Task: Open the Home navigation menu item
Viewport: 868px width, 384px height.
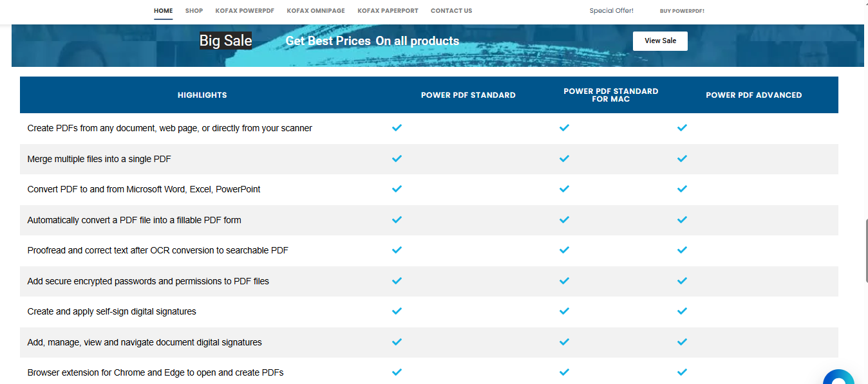Action: click(x=163, y=11)
